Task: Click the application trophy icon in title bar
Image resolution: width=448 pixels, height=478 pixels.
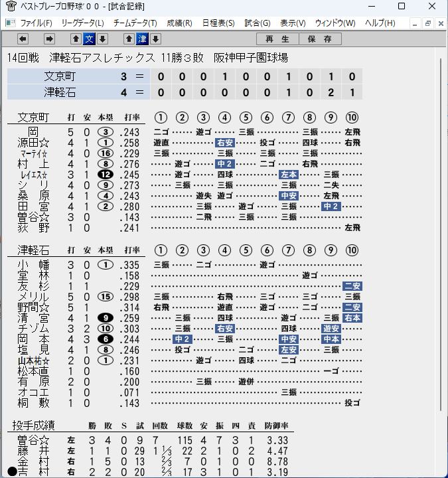Action: (11, 7)
